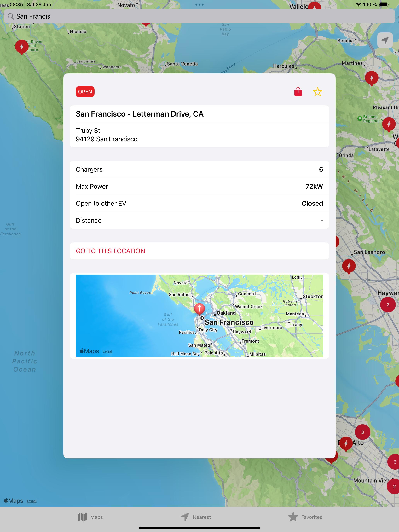Tap the current location arrow button

tap(385, 40)
